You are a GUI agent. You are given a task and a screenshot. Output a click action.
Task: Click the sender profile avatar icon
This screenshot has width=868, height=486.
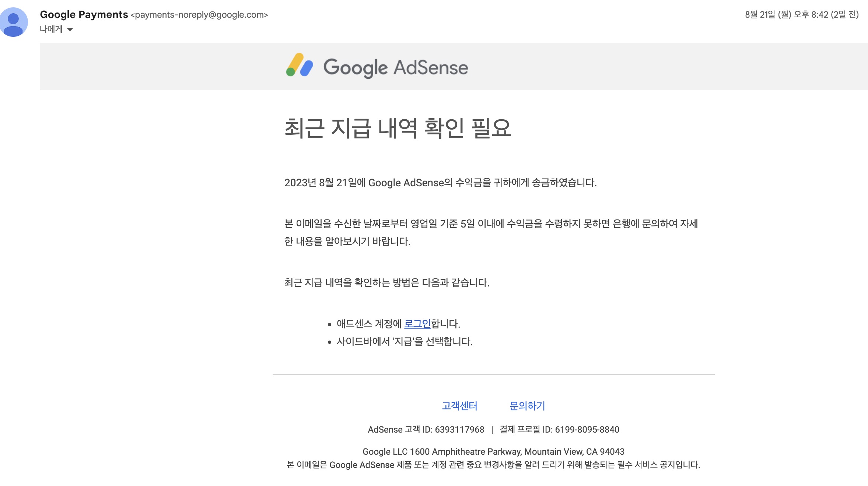click(x=14, y=22)
